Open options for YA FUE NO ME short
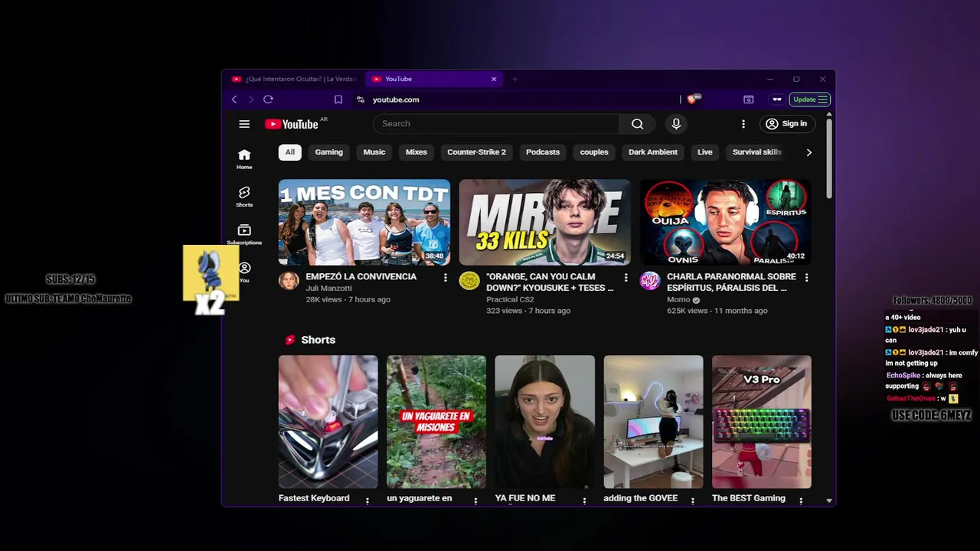This screenshot has width=980, height=551. click(584, 500)
